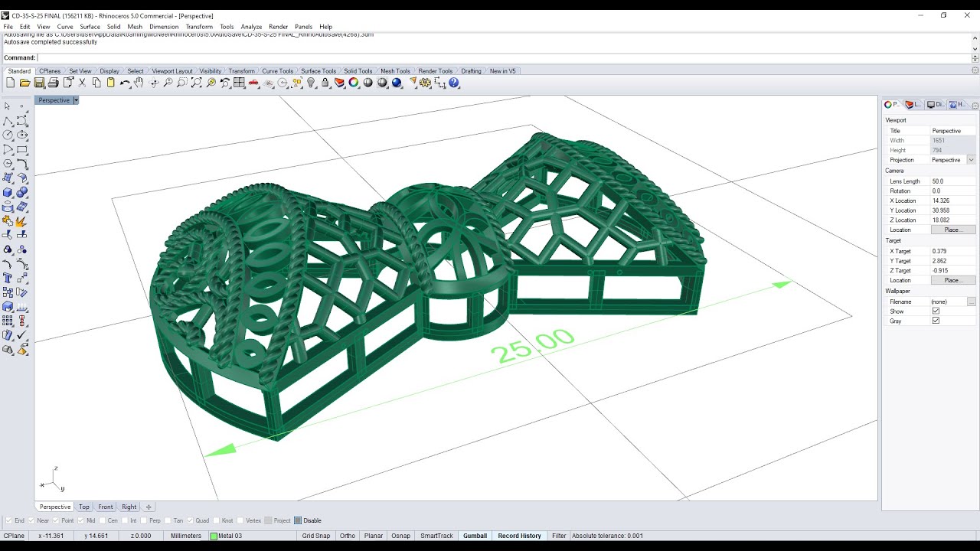Click the Record History status button
This screenshot has height=551, width=980.
[519, 536]
